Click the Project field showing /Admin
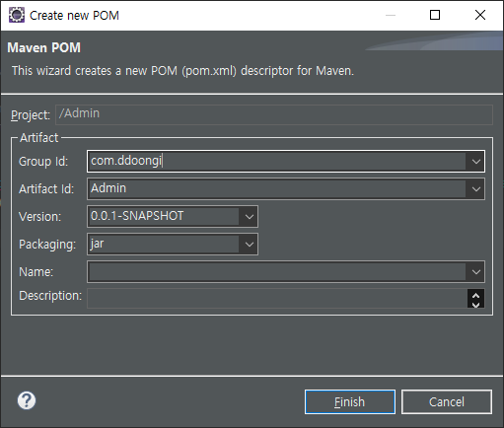Image resolution: width=504 pixels, height=428 pixels. pos(274,114)
